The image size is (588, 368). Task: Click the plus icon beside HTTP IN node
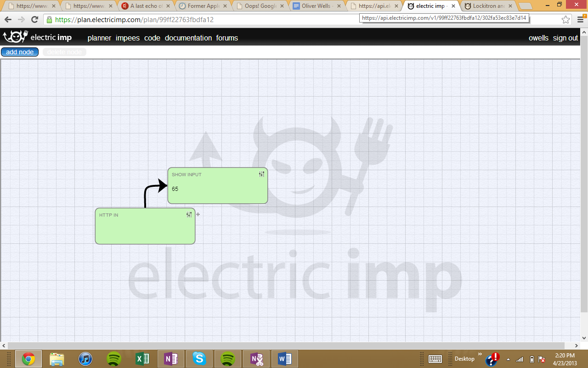198,214
